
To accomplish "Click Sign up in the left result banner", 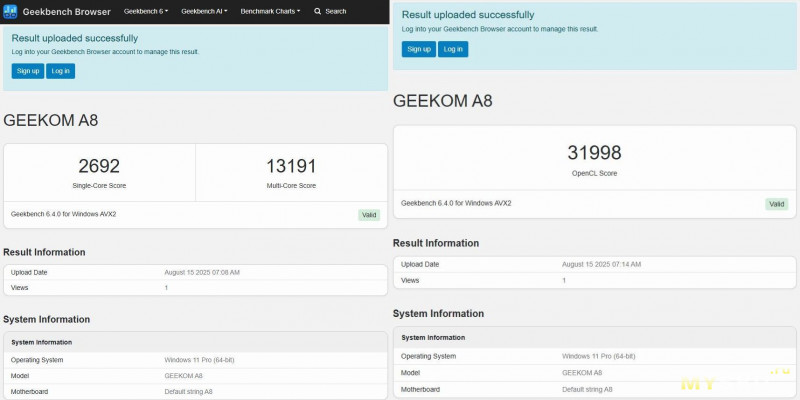I will 28,71.
